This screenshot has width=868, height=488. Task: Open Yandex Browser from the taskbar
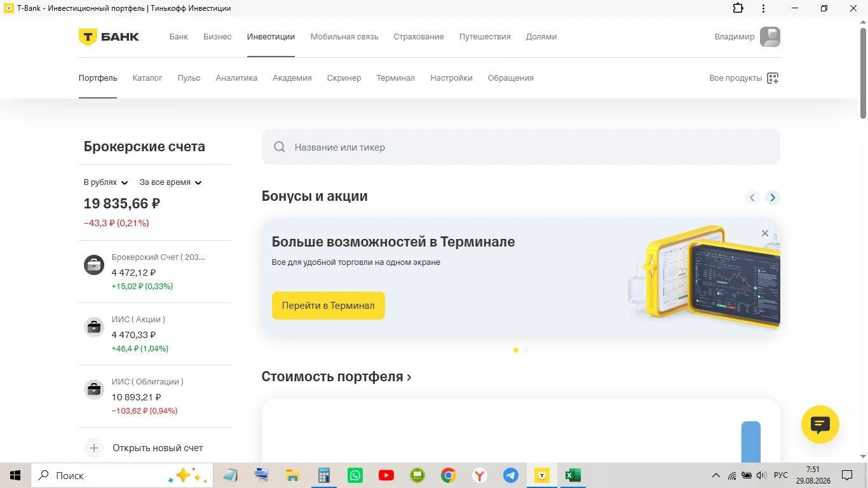(x=480, y=475)
